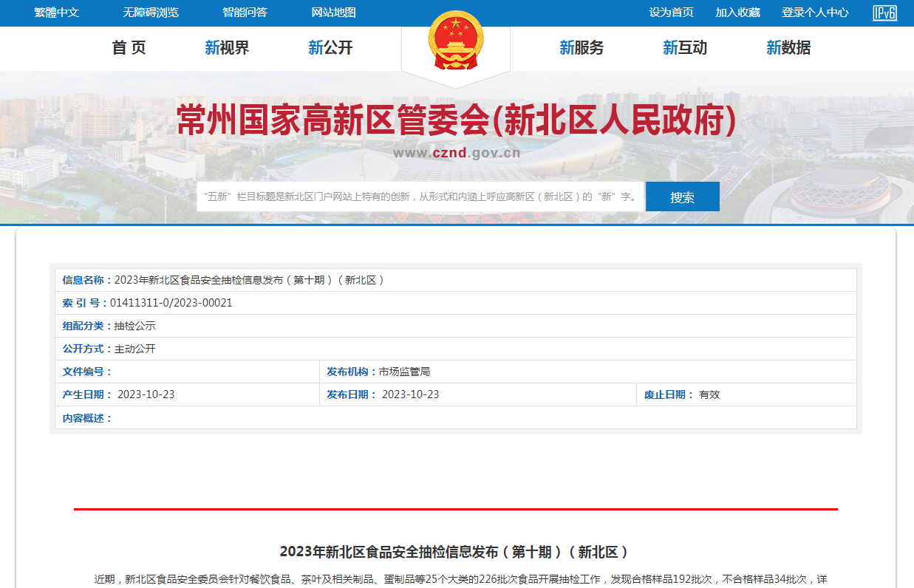Go to 首页 home menu
The image size is (914, 588).
click(x=129, y=48)
